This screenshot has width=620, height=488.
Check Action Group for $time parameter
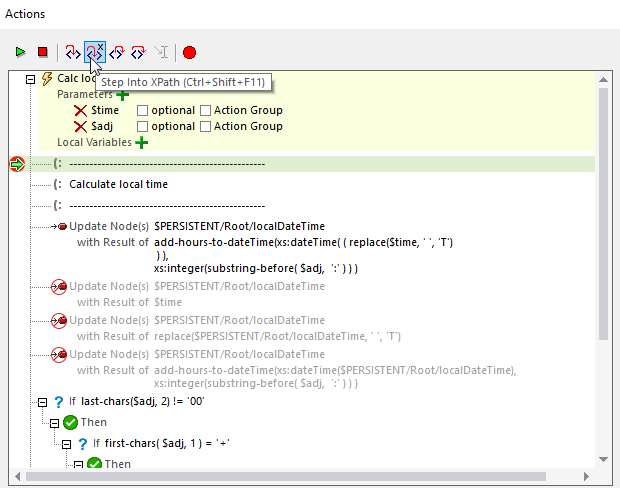coord(205,110)
